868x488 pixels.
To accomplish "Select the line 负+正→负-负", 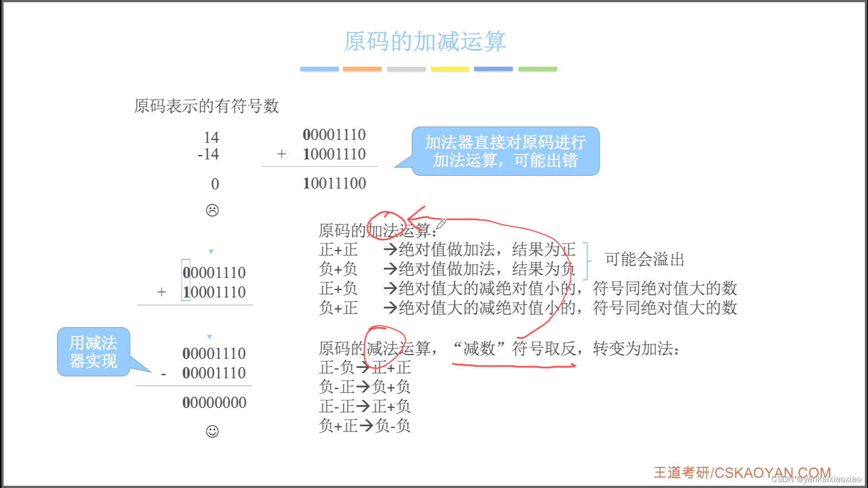I will coord(365,426).
